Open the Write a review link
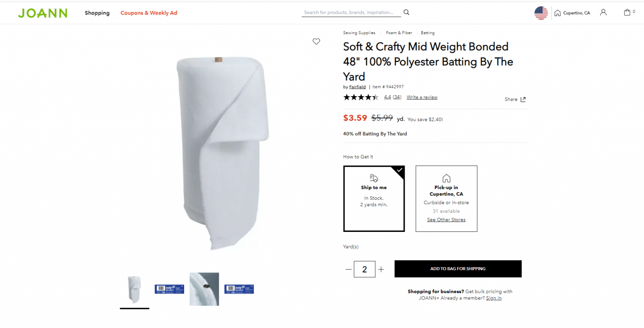 (422, 97)
